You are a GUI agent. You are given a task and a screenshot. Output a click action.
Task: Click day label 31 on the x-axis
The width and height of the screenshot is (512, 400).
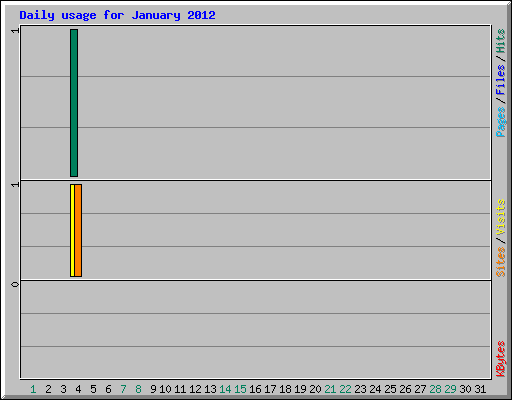click(x=480, y=389)
